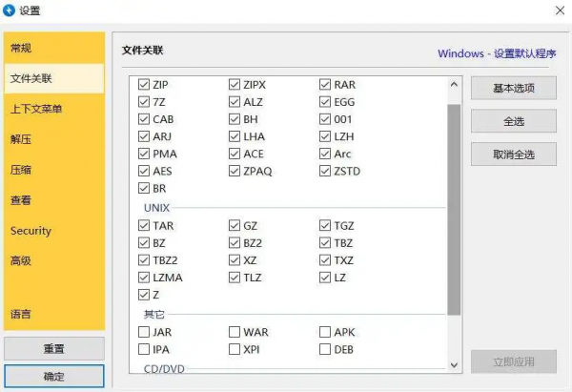Switch to the Security tab
Viewport: 572px width, 392px height.
tap(54, 231)
